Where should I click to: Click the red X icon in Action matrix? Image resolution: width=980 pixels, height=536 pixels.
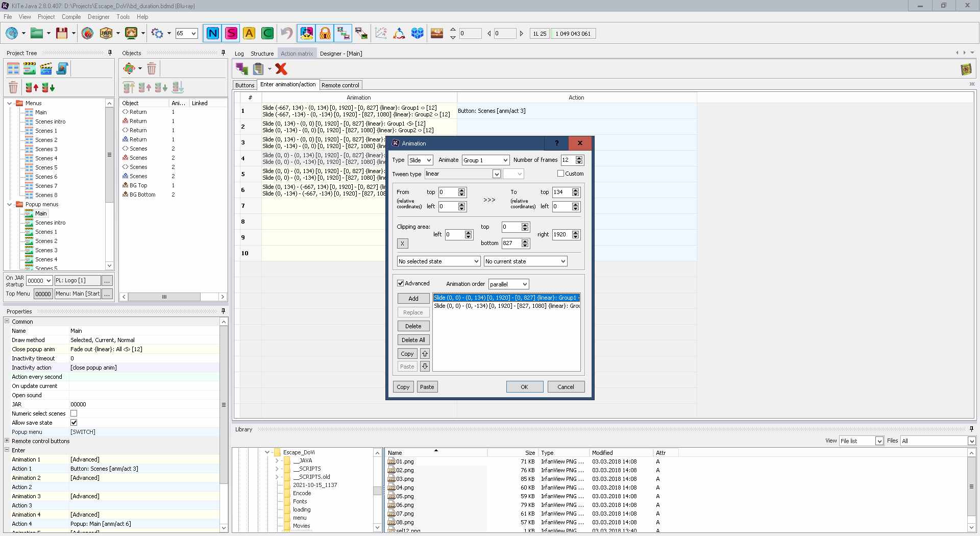click(281, 68)
